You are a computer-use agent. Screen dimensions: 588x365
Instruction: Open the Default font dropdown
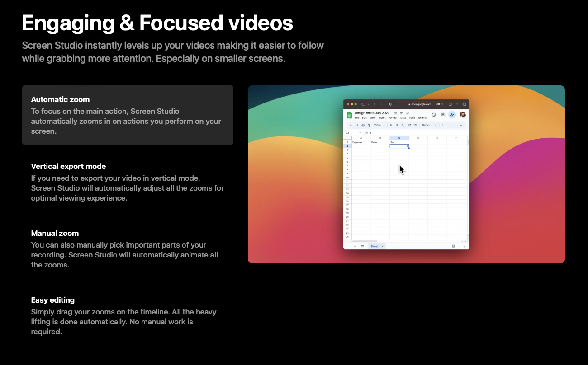click(429, 125)
